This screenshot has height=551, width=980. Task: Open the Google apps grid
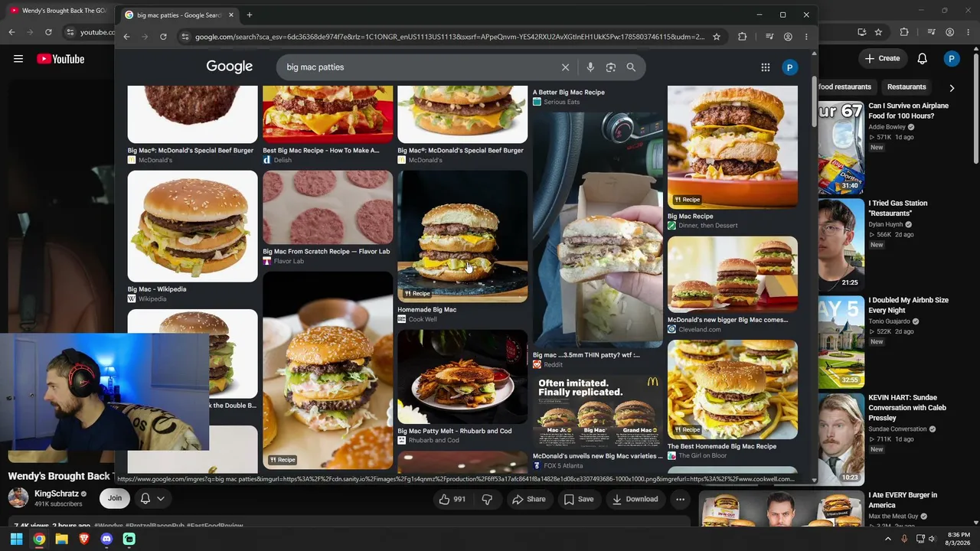pos(765,67)
